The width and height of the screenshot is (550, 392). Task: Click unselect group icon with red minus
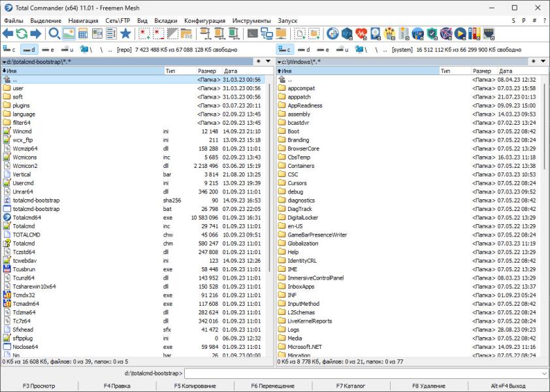coord(159,34)
